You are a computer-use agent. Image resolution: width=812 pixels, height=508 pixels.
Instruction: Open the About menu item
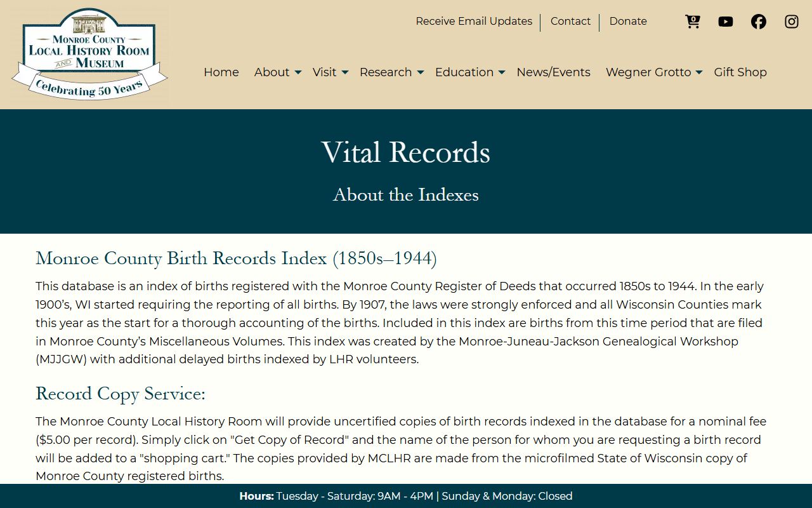[x=272, y=72]
